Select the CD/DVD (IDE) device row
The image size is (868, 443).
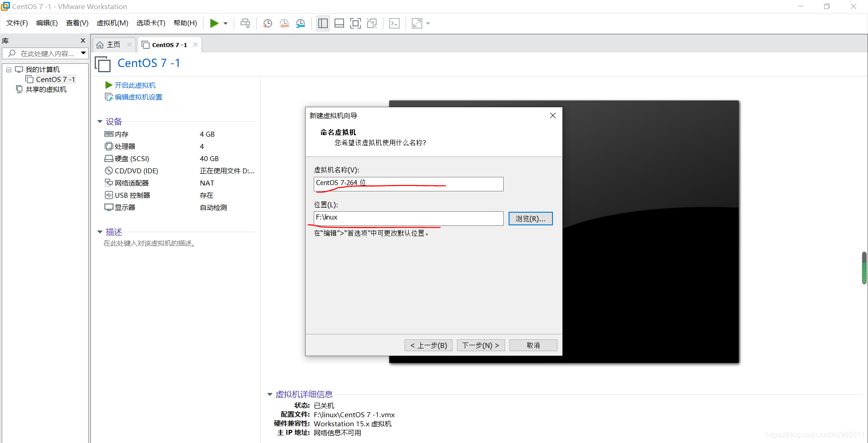pos(179,171)
